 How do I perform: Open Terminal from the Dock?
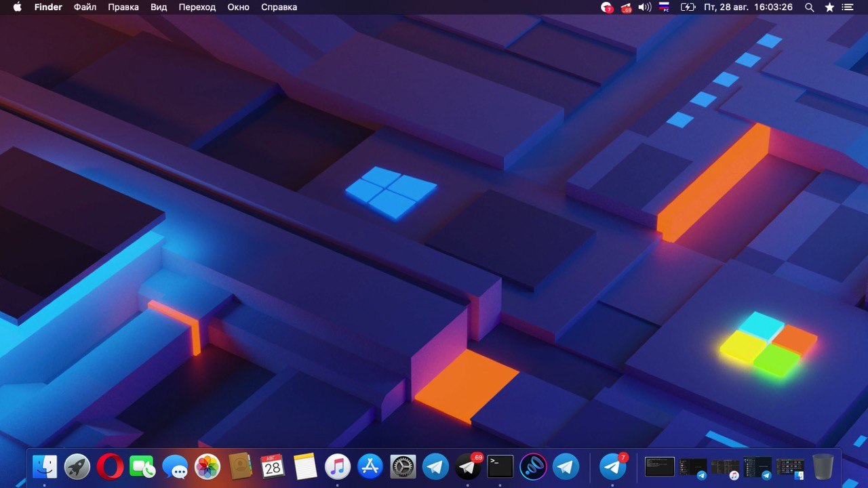500,466
